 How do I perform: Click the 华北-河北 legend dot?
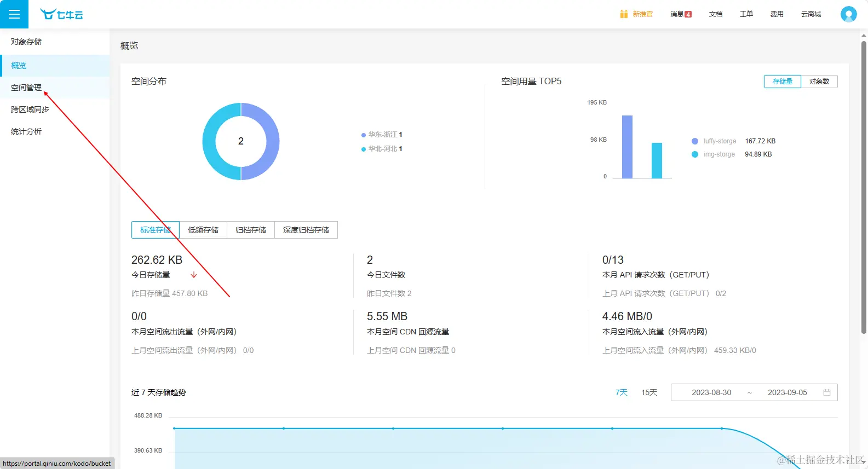363,149
